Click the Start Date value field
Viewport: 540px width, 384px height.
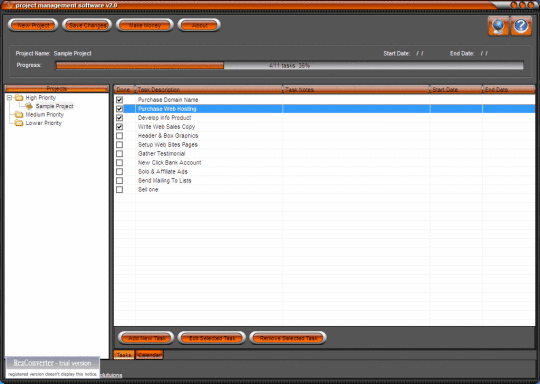[x=419, y=53]
